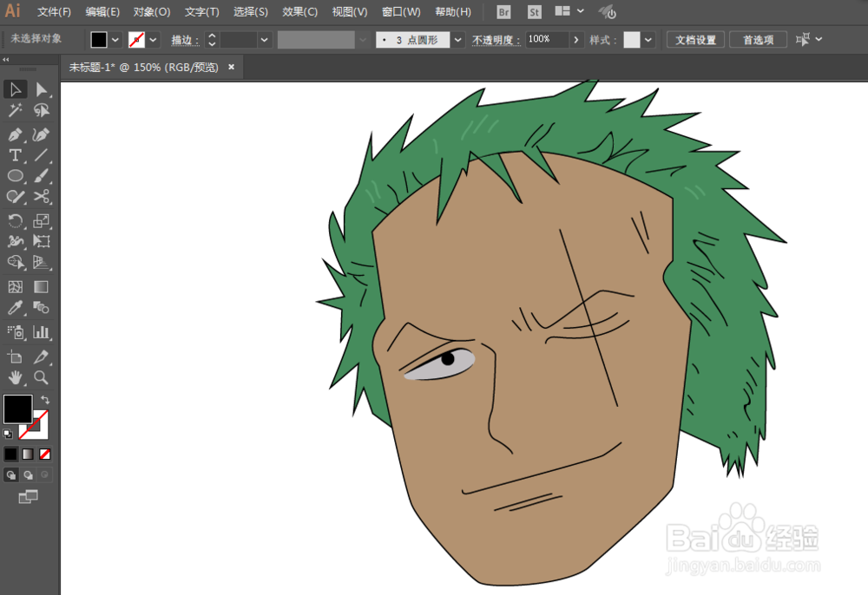Viewport: 868px width, 595px height.
Task: Select the Type tool
Action: [14, 155]
